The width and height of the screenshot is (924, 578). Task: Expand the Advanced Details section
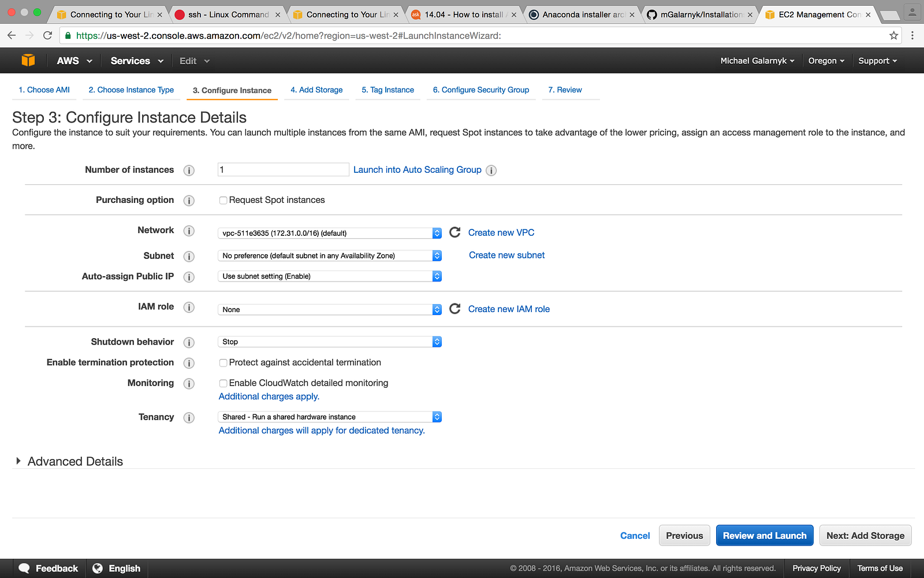(69, 461)
